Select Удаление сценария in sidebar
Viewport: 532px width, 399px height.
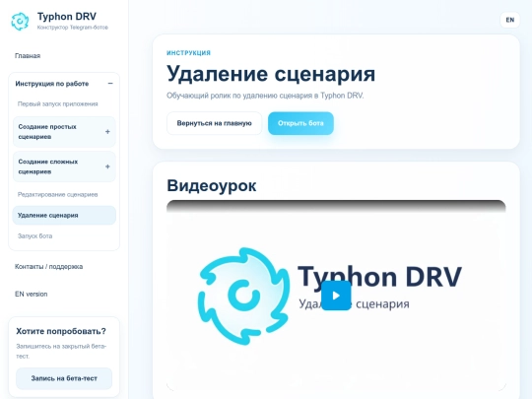(64, 215)
